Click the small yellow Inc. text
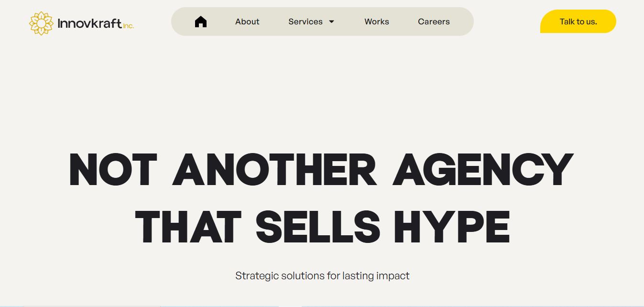 [128, 26]
